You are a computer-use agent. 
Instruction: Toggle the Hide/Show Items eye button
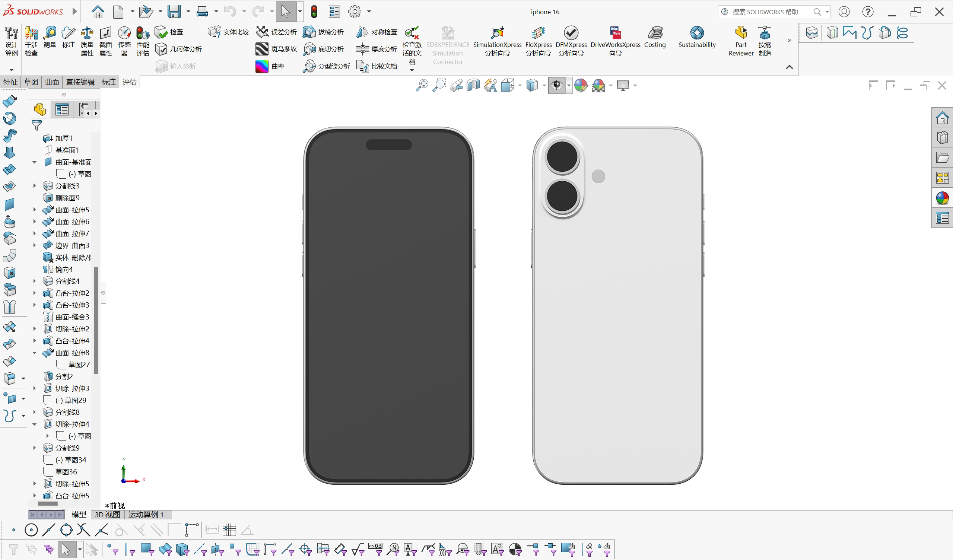557,85
